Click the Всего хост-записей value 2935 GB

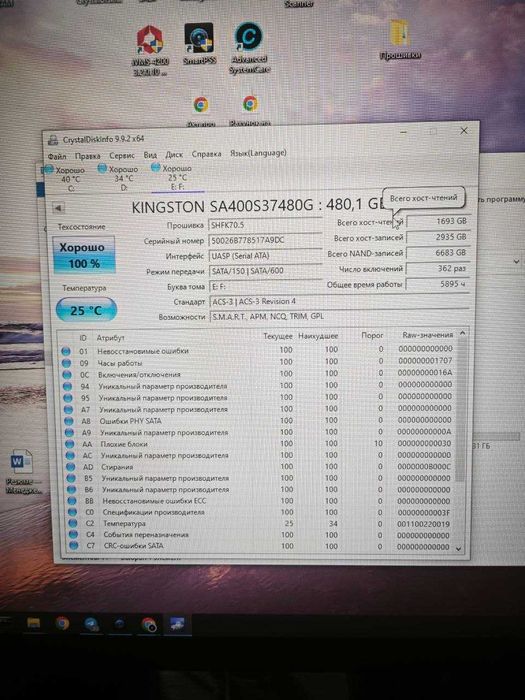438,237
